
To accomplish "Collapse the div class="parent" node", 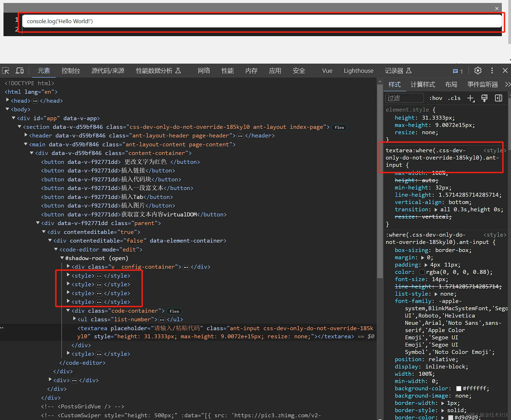I will tap(38, 223).
